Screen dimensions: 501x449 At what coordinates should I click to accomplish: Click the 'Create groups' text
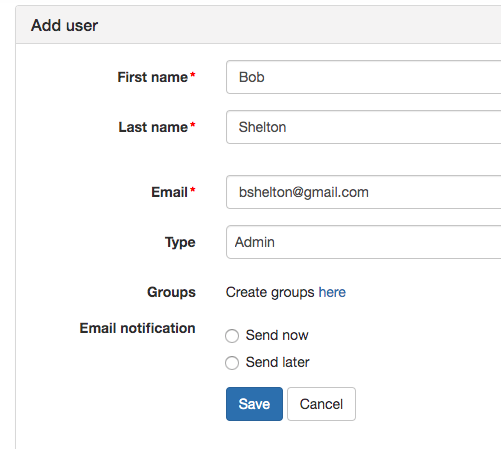coord(270,292)
